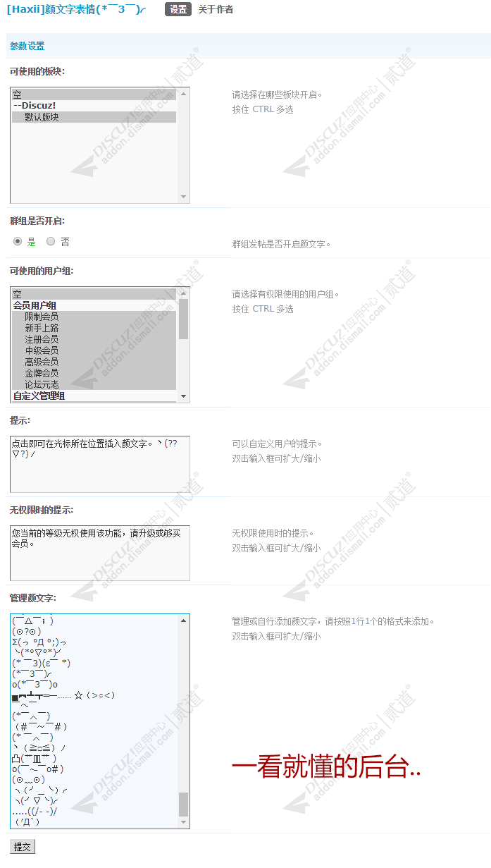This screenshot has height=868, width=491.
Task: Click down arrow of the 用户组 list scrollbar
Action: click(x=184, y=397)
